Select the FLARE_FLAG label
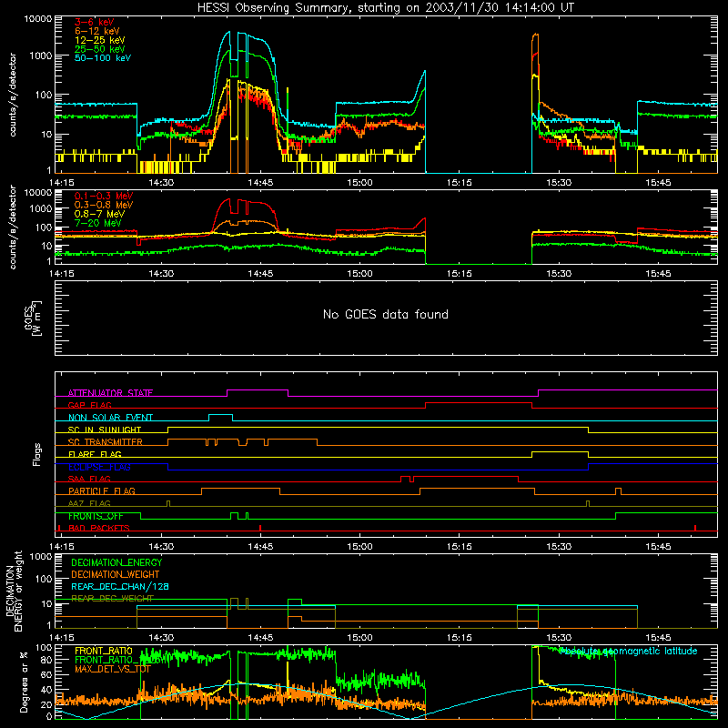Viewport: 728px width, 728px height. [95, 454]
